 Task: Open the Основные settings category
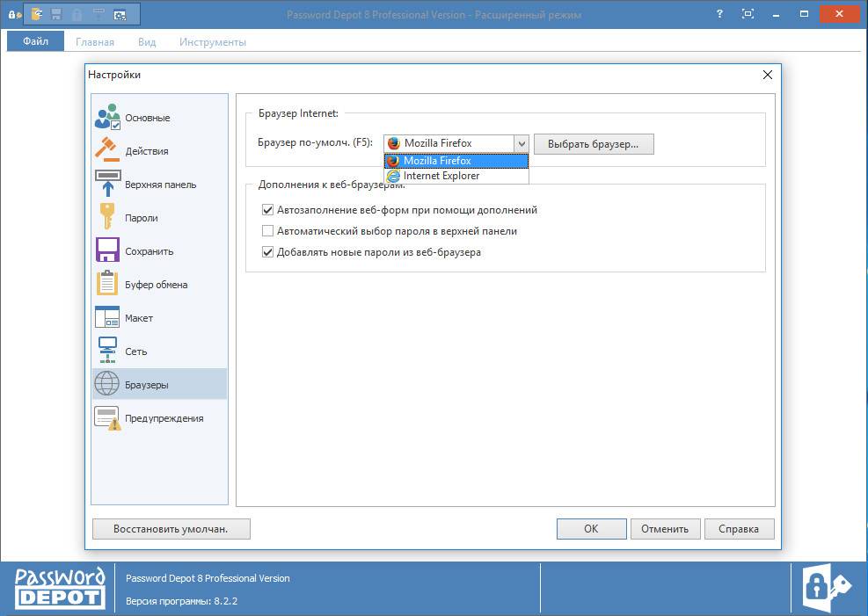tap(159, 118)
